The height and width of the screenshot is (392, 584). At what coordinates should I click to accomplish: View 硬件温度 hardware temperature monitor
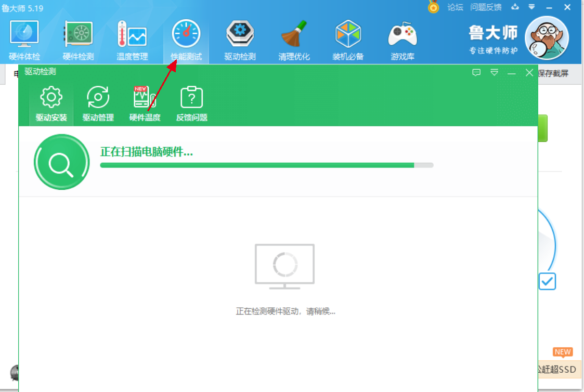144,102
